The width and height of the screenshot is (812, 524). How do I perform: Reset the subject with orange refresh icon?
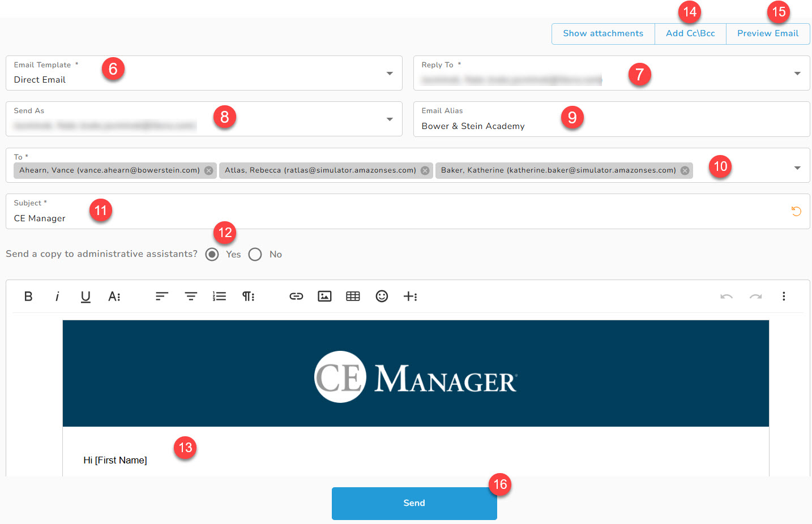pyautogui.click(x=796, y=211)
